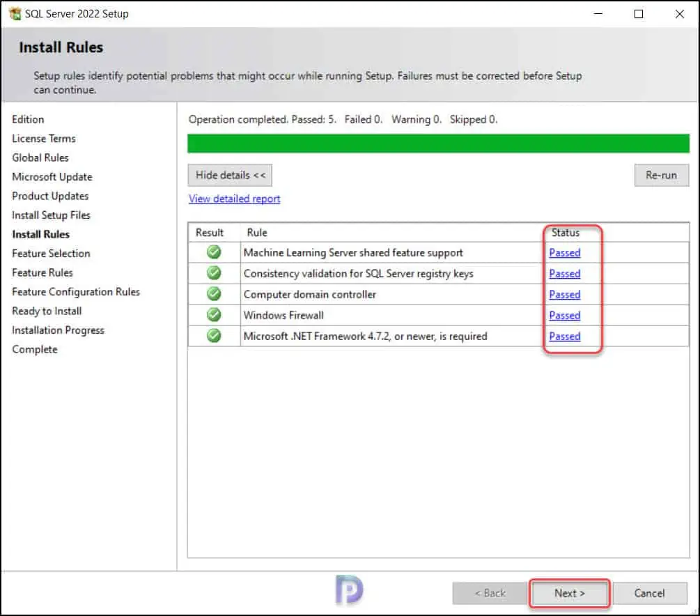Image resolution: width=700 pixels, height=616 pixels.
Task: Open Passed status for Consistency validation rule
Action: (x=564, y=273)
